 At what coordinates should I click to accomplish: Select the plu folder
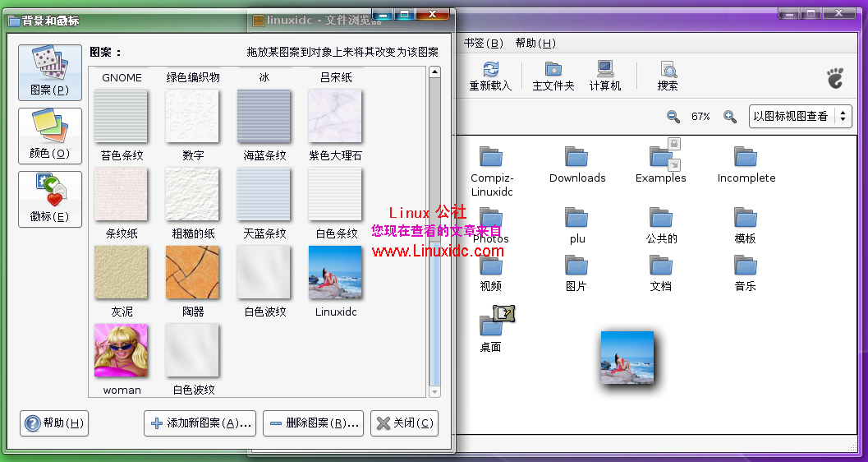click(x=576, y=218)
